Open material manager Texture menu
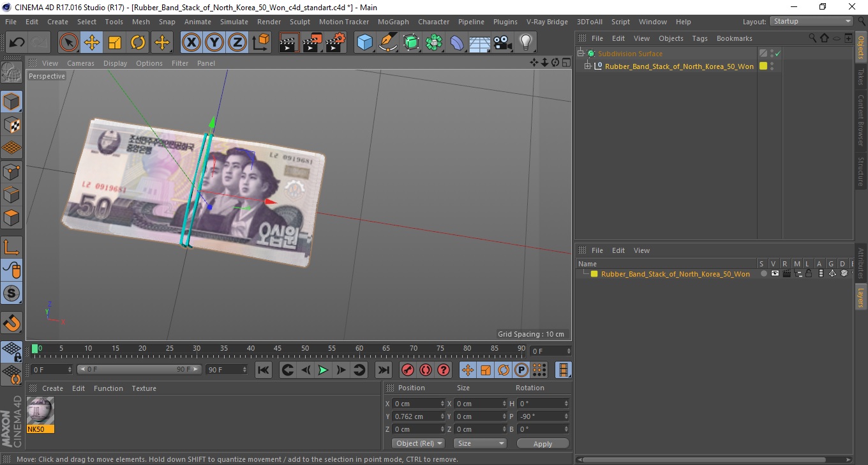The image size is (868, 465). click(x=144, y=388)
